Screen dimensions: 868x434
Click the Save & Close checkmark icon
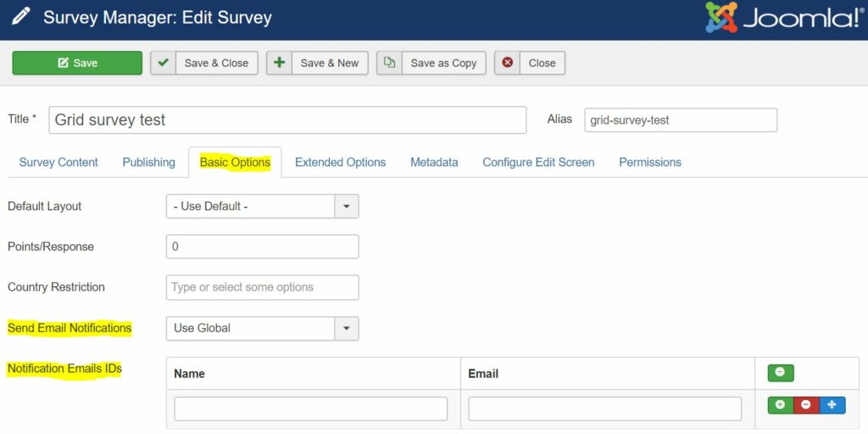[x=164, y=63]
